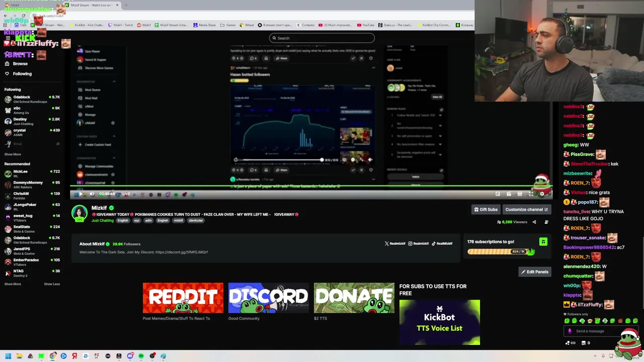
Task: Open Google Chrome from the taskbar
Action: point(52,356)
